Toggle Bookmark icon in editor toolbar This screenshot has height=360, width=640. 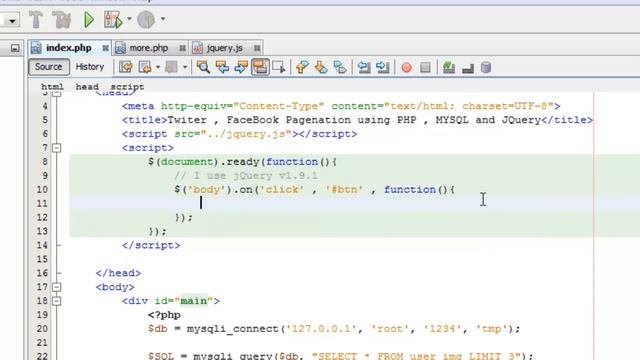coord(340,67)
